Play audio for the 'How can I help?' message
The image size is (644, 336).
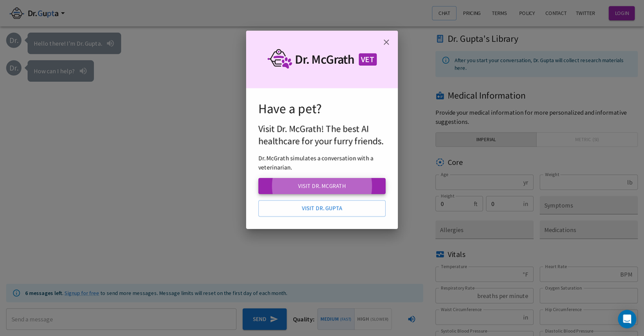point(83,71)
